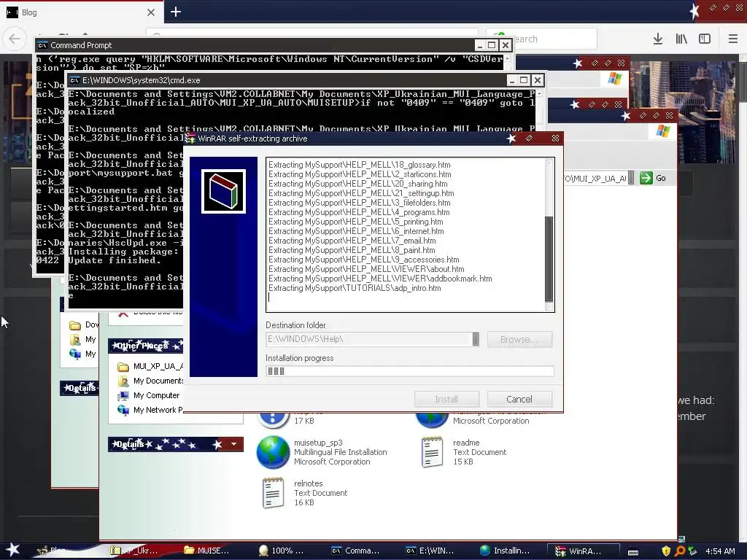Select the relnotes file label
The width and height of the screenshot is (747, 560).
pos(309,483)
